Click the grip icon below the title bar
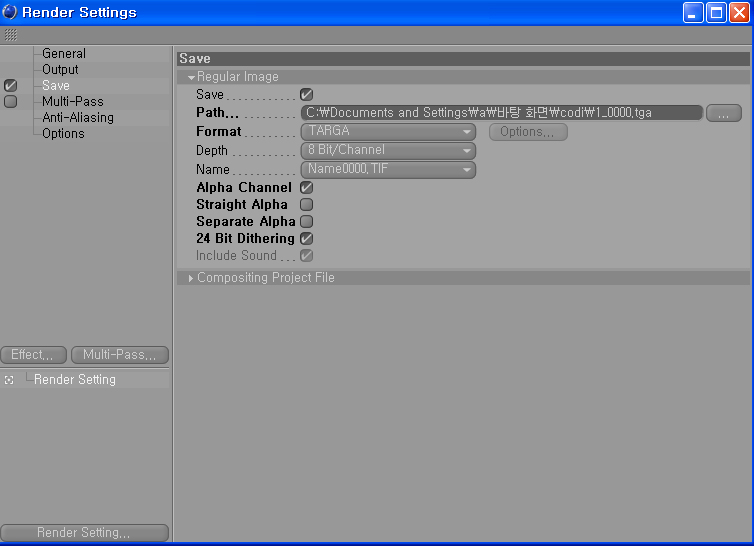 pos(10,34)
